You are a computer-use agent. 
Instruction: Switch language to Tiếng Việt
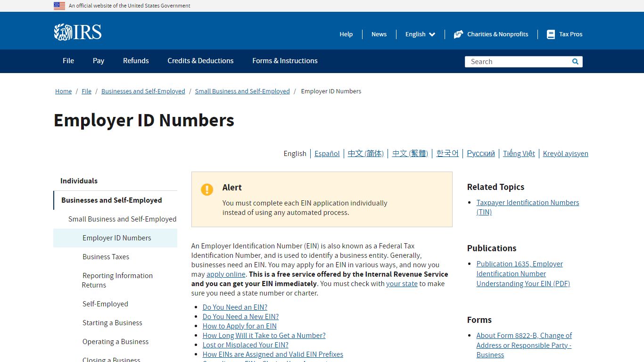tap(519, 154)
